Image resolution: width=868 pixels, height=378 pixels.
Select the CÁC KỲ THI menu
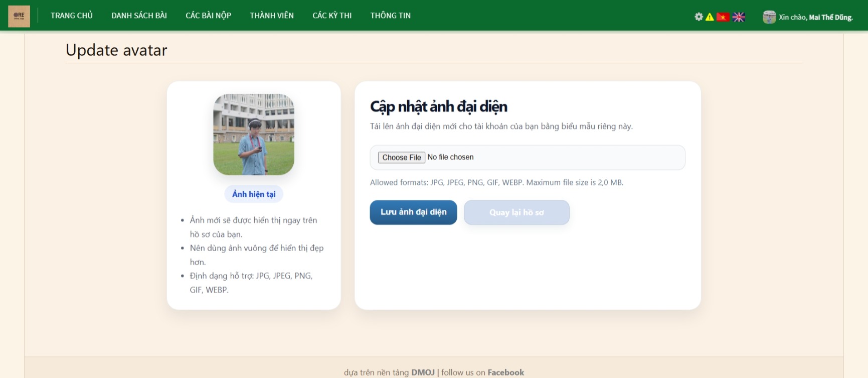[332, 16]
